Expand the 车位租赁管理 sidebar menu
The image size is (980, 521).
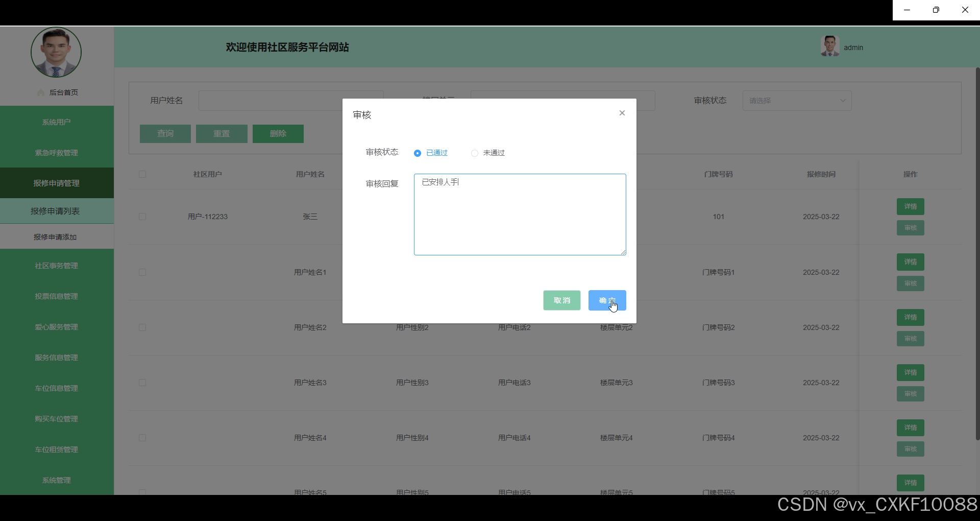click(x=57, y=449)
